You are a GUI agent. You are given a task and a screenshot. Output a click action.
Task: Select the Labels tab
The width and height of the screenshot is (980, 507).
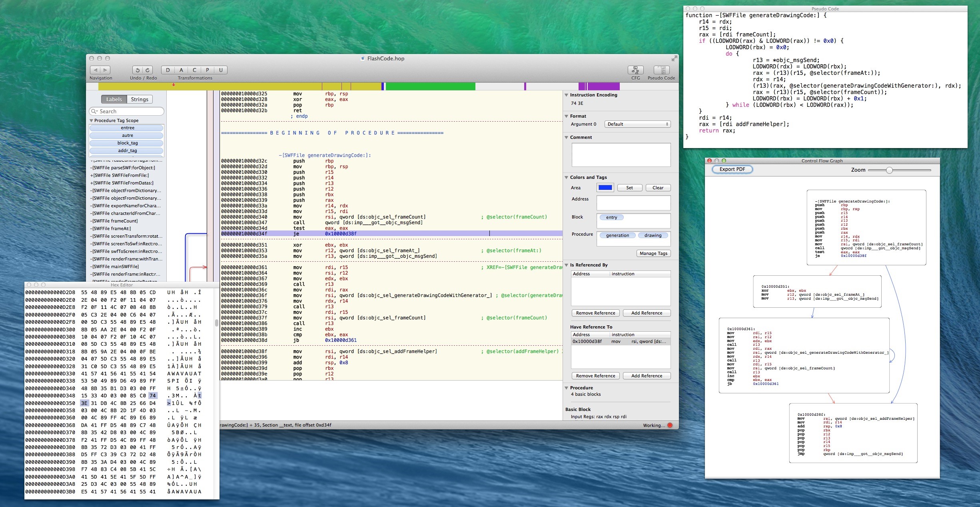coord(114,99)
